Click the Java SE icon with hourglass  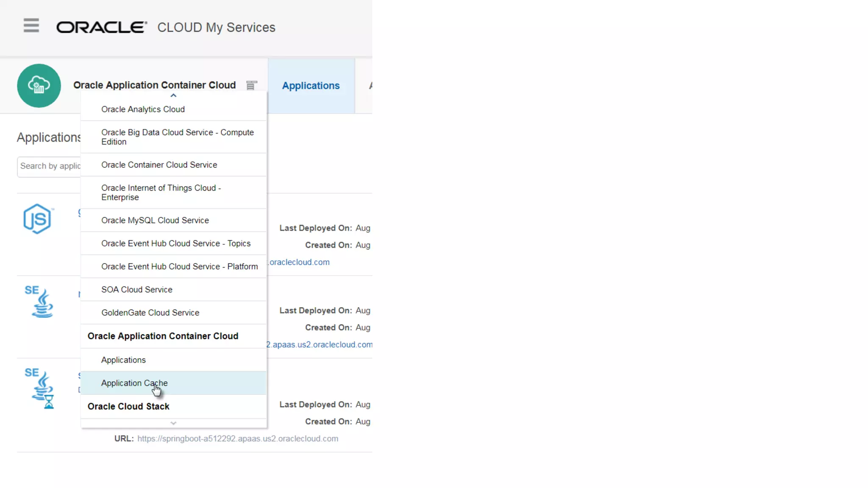pyautogui.click(x=40, y=388)
